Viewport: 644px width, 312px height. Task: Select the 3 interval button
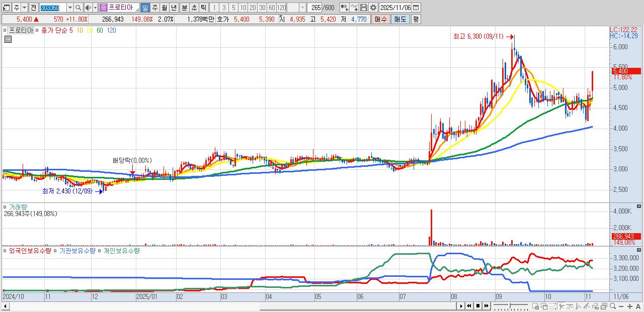pyautogui.click(x=223, y=8)
